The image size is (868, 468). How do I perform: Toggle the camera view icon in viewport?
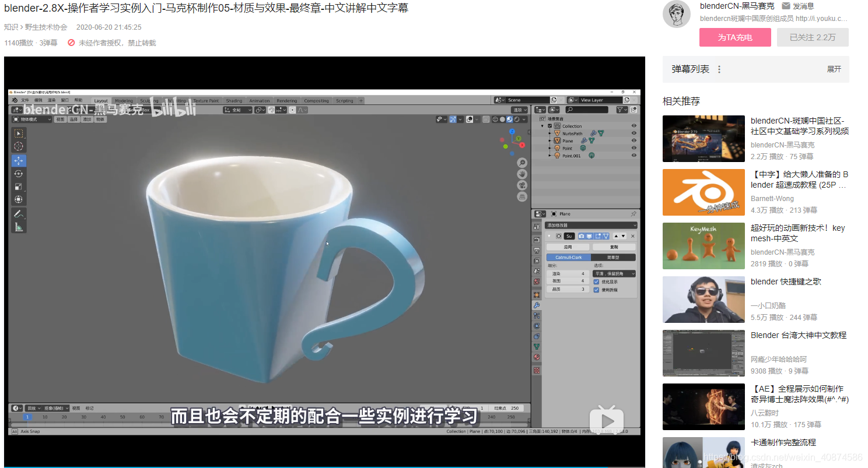[x=522, y=185]
